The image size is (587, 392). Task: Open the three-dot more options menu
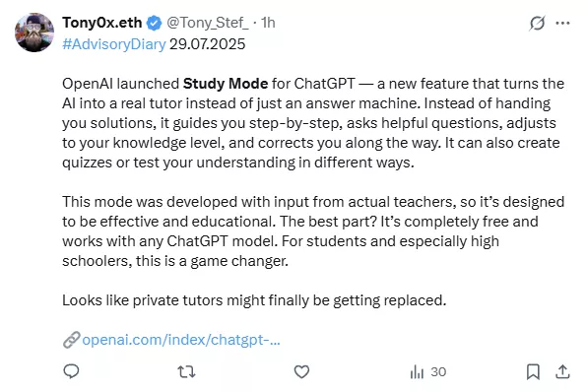coord(562,24)
